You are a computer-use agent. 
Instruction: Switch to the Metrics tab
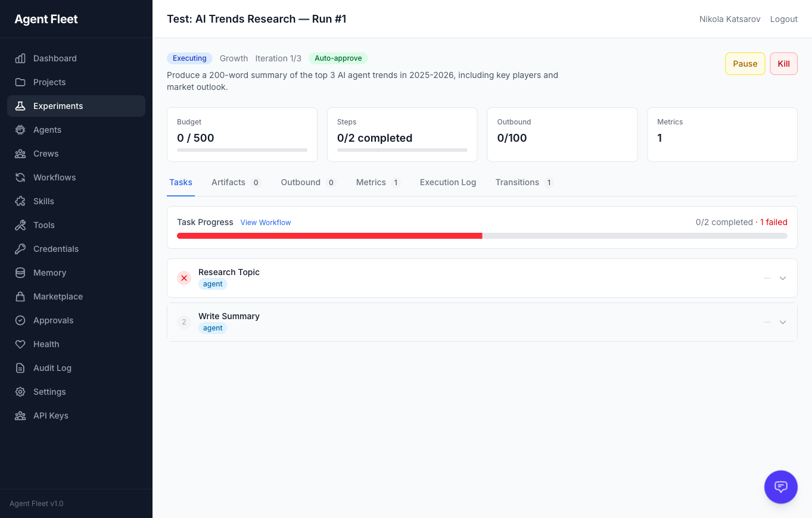click(x=378, y=182)
